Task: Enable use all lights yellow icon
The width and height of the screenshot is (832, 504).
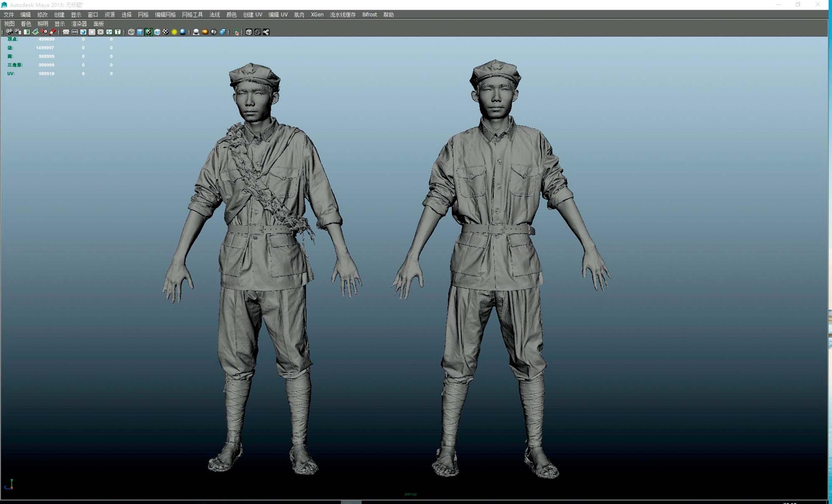Action: click(174, 32)
